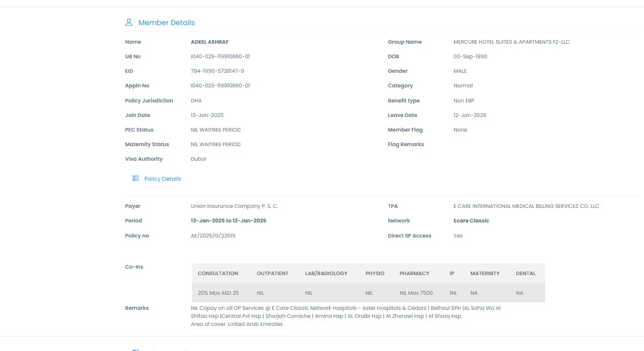Open the Member Details section heading
The height and width of the screenshot is (351, 644).
[x=167, y=23]
